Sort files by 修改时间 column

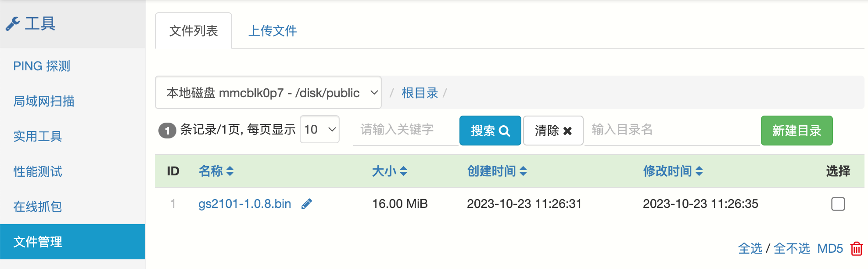click(x=672, y=171)
